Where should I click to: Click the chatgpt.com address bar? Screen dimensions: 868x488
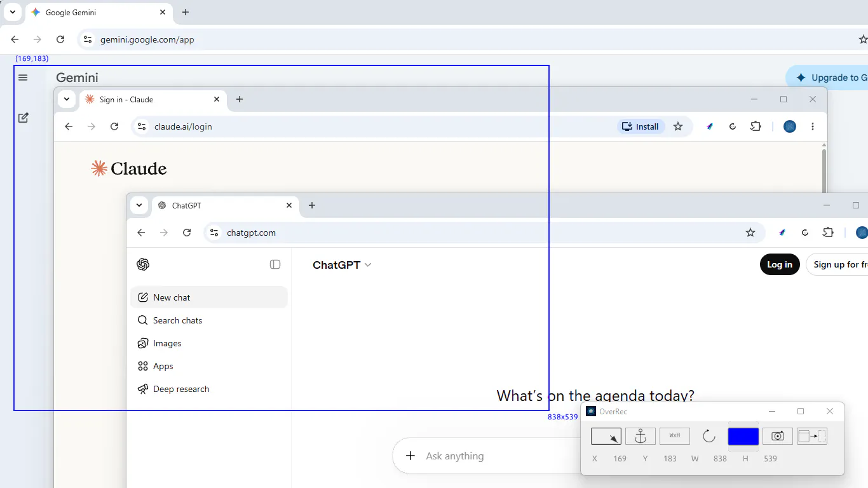(x=483, y=233)
